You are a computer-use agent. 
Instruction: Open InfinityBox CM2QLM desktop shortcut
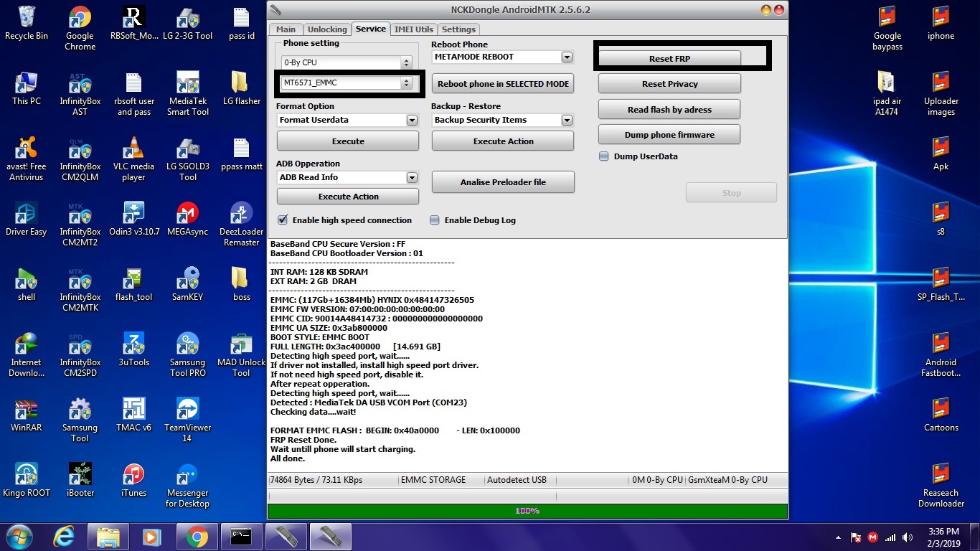80,159
